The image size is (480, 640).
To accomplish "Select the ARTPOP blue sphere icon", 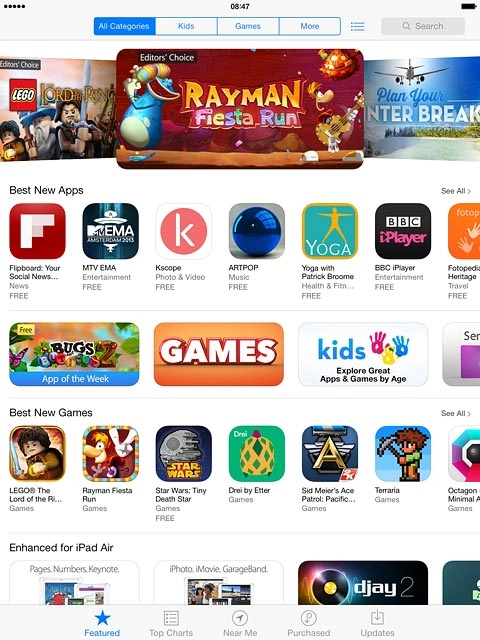I will tap(256, 231).
